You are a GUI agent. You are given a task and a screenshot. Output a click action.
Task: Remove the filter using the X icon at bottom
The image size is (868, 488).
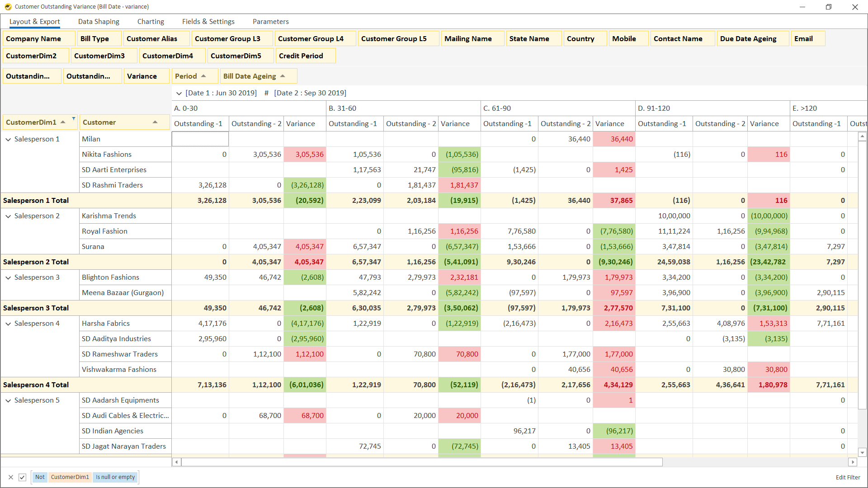(x=10, y=477)
